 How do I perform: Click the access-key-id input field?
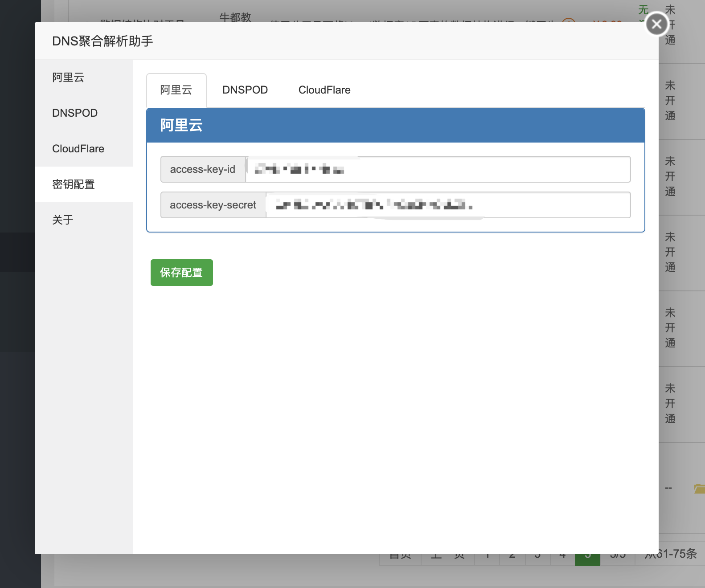[438, 169]
